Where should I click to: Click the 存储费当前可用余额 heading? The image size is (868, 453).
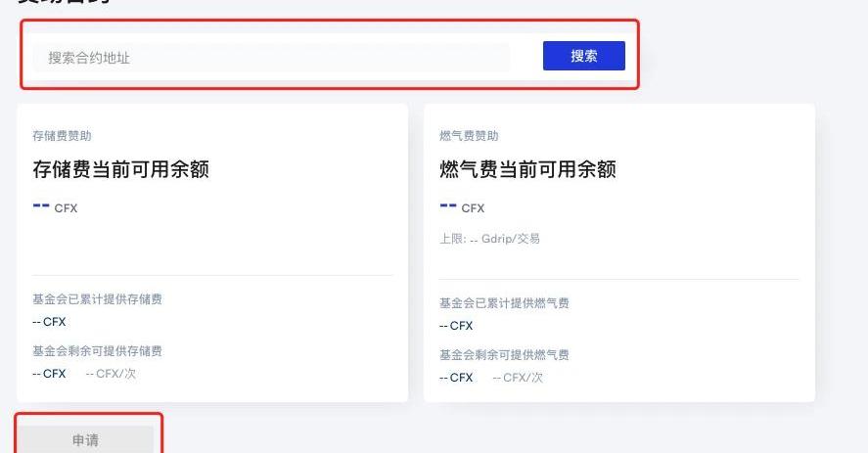pyautogui.click(x=120, y=169)
